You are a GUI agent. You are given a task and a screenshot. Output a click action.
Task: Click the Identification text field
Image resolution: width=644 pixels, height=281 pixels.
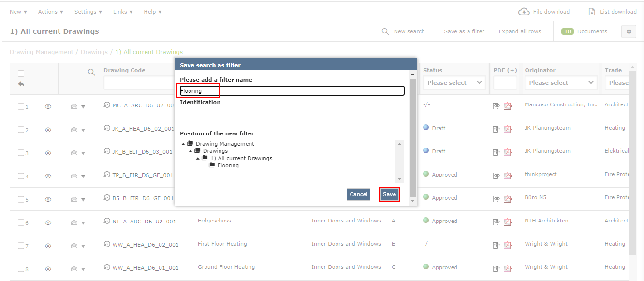point(218,113)
